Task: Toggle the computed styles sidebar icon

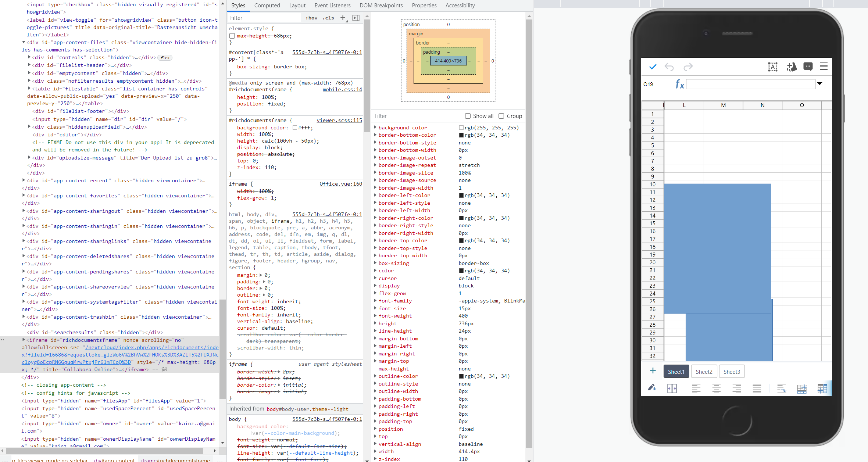Action: 356,18
